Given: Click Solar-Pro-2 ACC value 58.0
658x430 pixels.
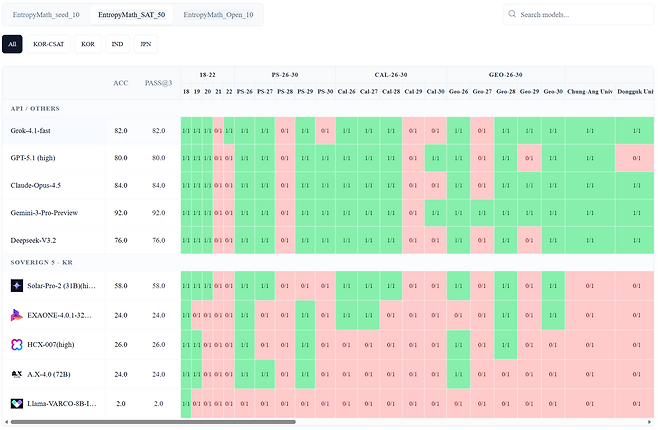Looking at the screenshot, I should [x=120, y=286].
